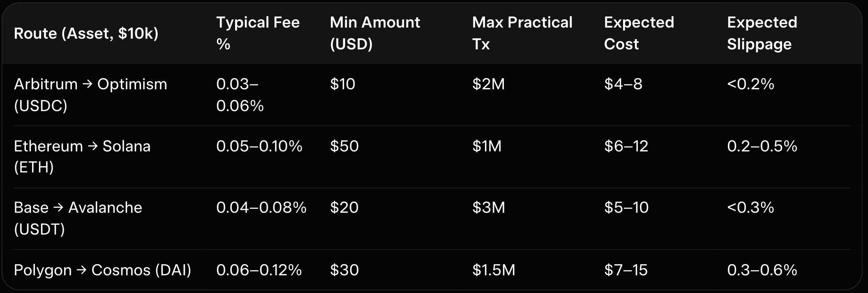Select the $3M max transaction cell
The height and width of the screenshot is (293, 868).
(x=488, y=207)
